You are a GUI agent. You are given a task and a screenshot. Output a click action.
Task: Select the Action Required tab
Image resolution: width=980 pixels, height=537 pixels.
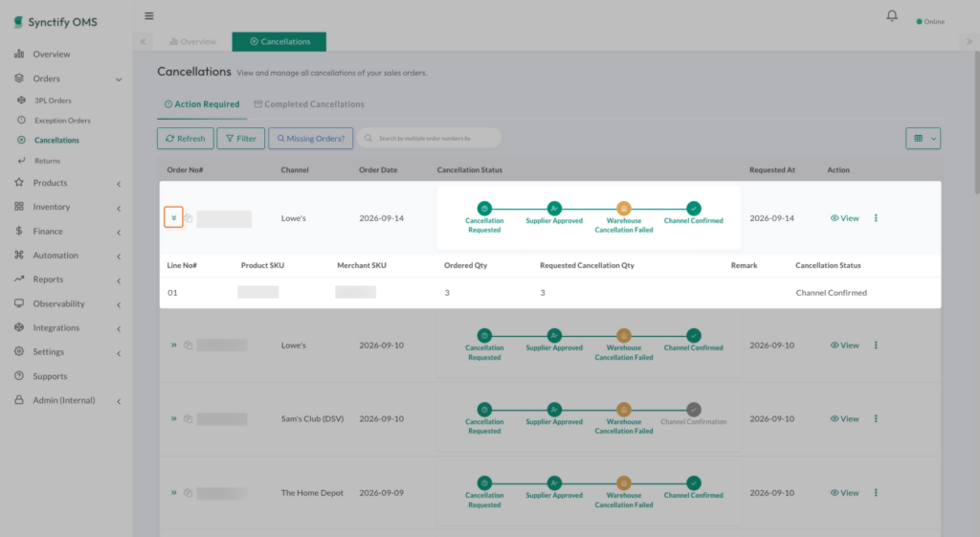tap(202, 104)
